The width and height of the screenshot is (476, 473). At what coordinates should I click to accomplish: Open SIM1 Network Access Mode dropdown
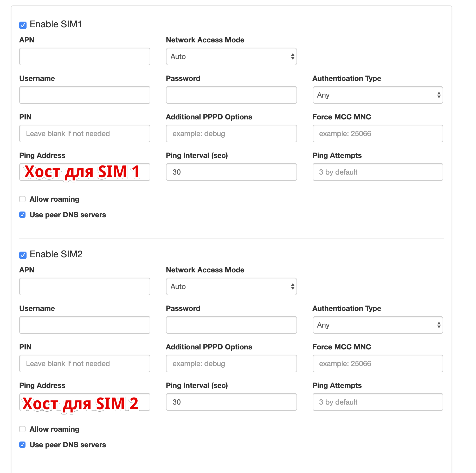pos(231,56)
